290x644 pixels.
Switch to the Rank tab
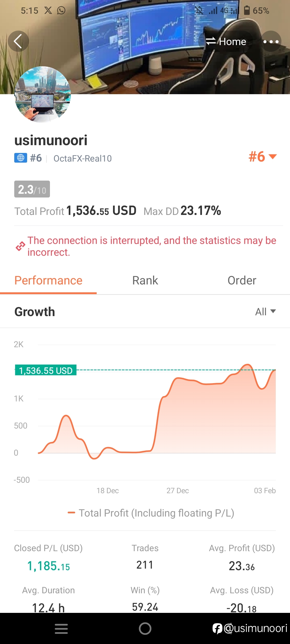(145, 280)
